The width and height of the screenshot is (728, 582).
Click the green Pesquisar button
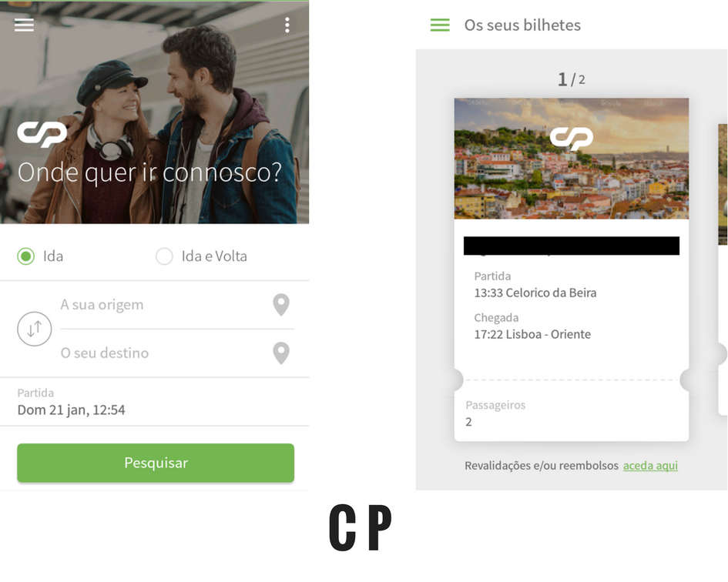[x=156, y=463]
